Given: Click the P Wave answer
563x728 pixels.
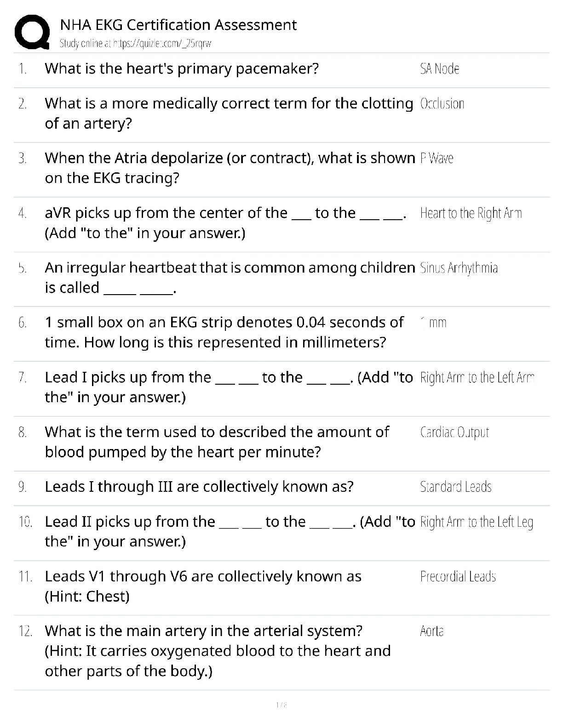Looking at the screenshot, I should (x=437, y=159).
